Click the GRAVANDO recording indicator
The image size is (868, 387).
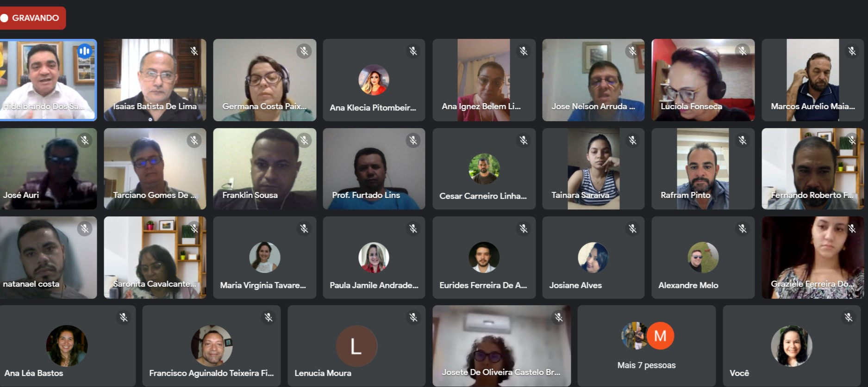[31, 18]
